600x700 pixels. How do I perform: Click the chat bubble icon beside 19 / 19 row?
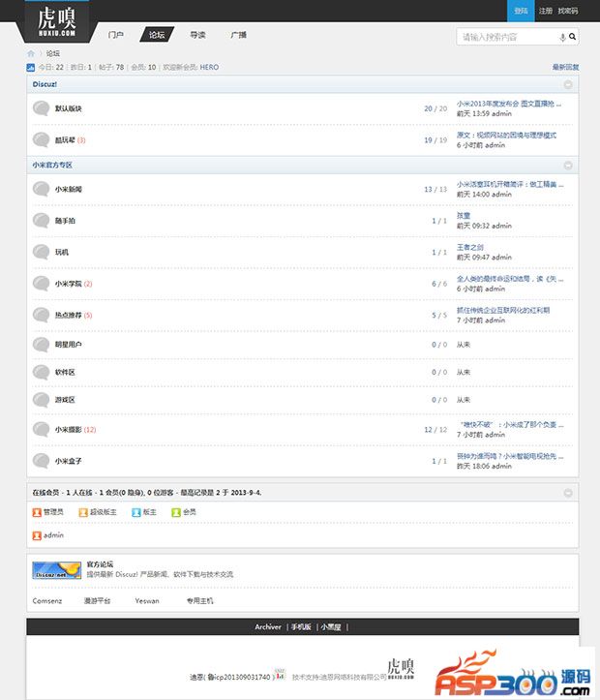pyautogui.click(x=41, y=139)
